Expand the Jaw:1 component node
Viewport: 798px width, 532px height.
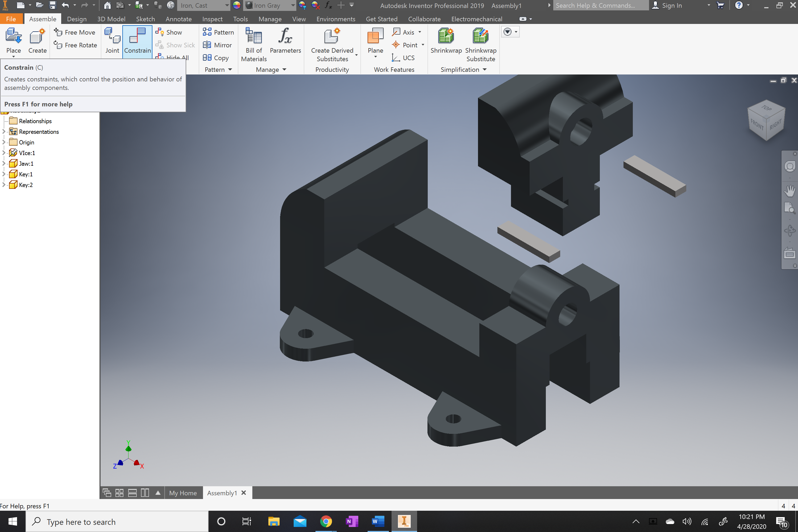coord(4,164)
